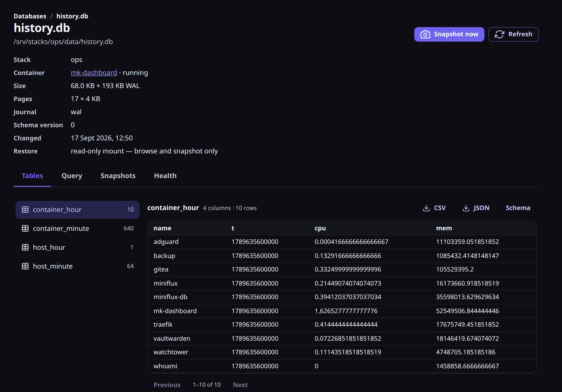The width and height of the screenshot is (562, 392).
Task: Switch to the Query tab
Action: point(72,176)
